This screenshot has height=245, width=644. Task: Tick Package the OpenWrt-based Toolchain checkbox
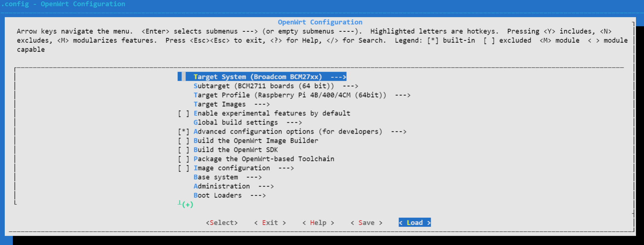[x=184, y=159]
